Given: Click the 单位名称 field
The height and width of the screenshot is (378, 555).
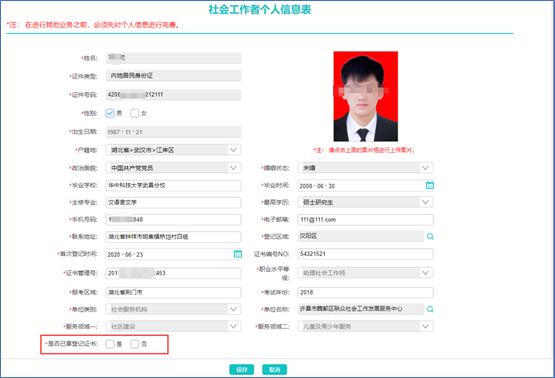Looking at the screenshot, I should pos(361,309).
